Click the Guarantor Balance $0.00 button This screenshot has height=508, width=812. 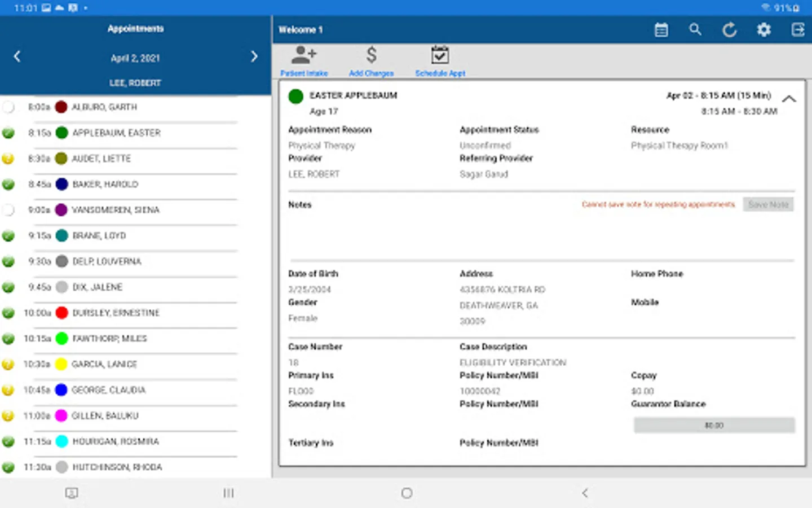click(714, 425)
